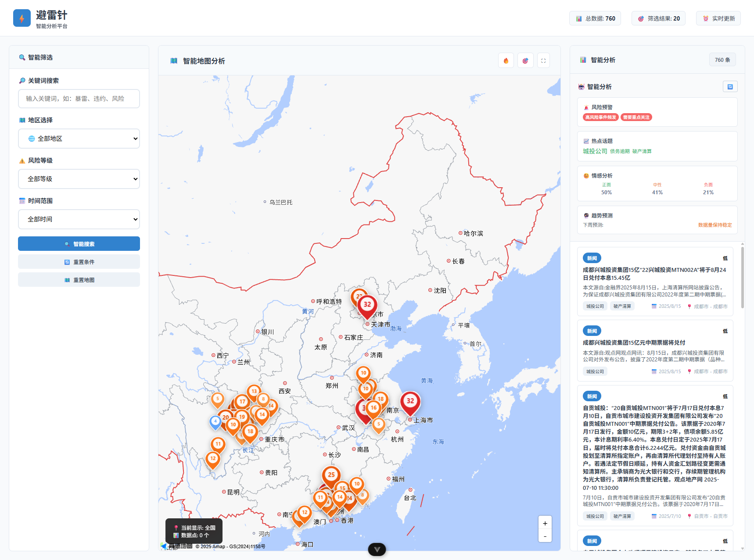Click the 智能搜索 search button

(x=79, y=244)
